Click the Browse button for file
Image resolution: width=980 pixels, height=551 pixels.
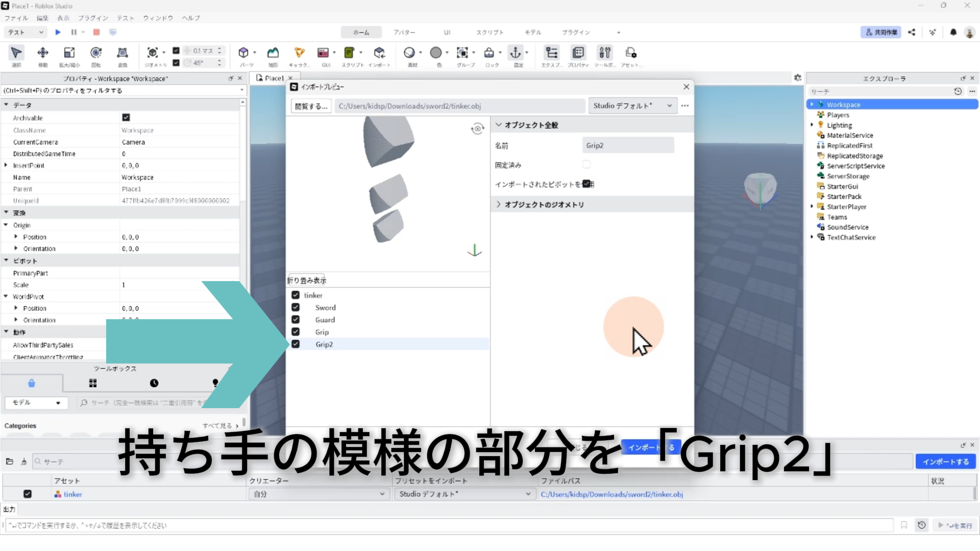click(x=311, y=106)
